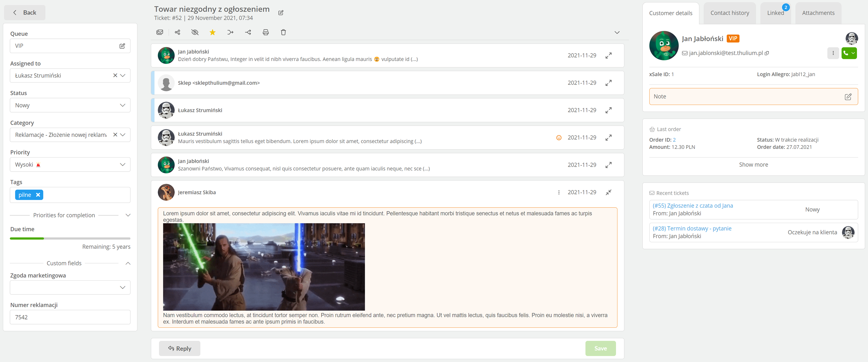Expand the Szanowni Państwo message
The height and width of the screenshot is (362, 868).
click(609, 165)
